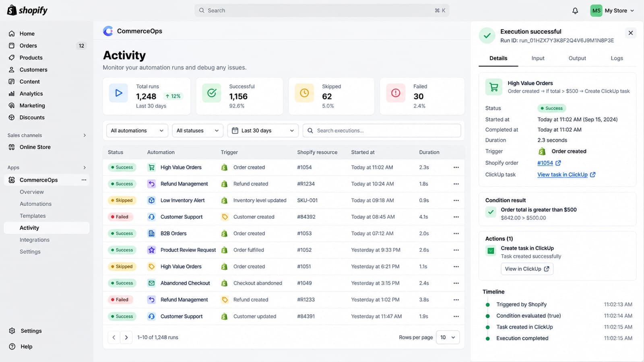Switch to the Input tab
The height and width of the screenshot is (362, 644).
click(538, 58)
